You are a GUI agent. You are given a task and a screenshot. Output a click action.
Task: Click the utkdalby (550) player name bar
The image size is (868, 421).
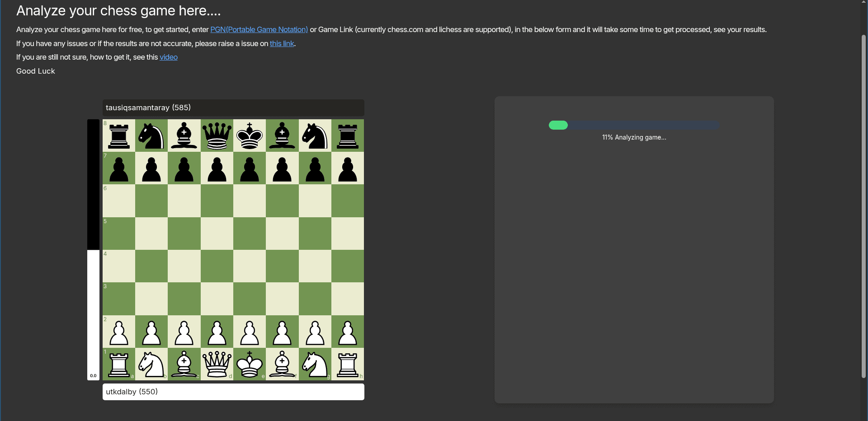(233, 392)
